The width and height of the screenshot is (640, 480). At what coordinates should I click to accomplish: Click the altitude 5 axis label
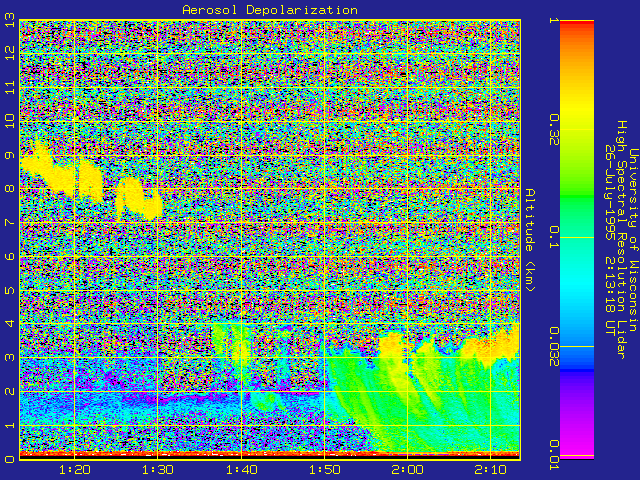click(9, 290)
